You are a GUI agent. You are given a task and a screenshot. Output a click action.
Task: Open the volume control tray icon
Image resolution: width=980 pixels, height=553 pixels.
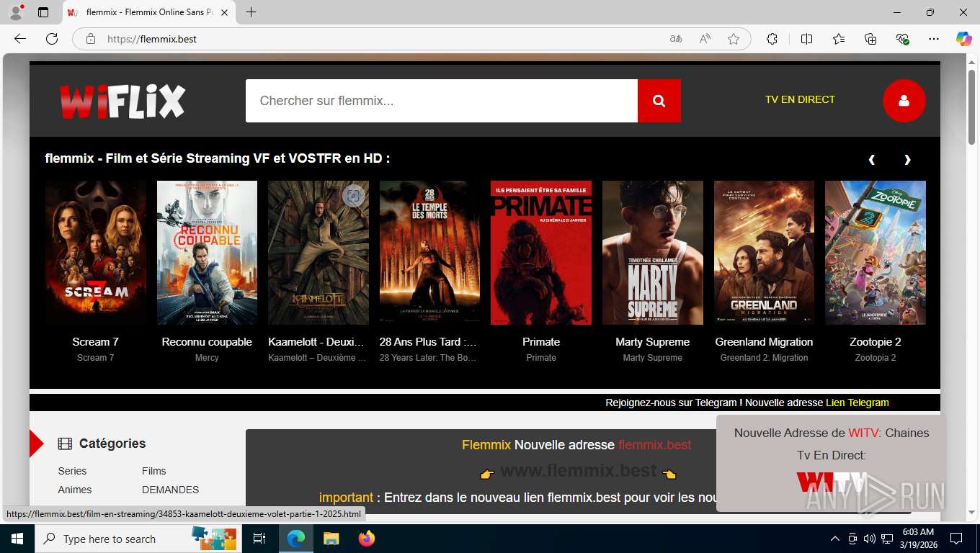870,539
